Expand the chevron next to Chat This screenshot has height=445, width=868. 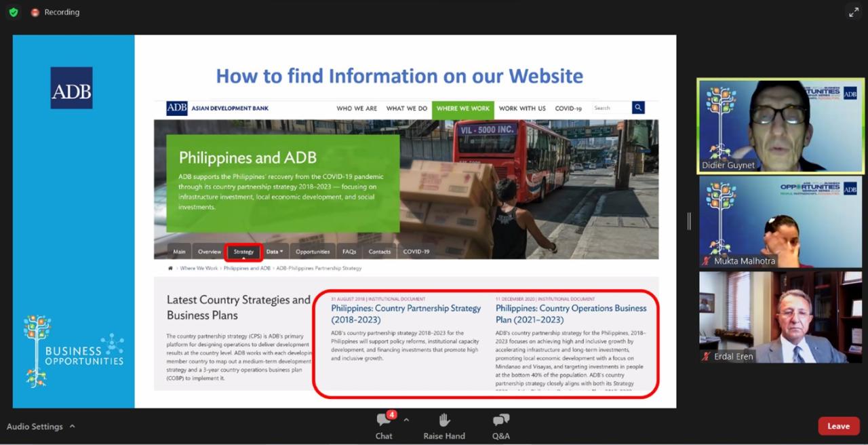point(406,420)
